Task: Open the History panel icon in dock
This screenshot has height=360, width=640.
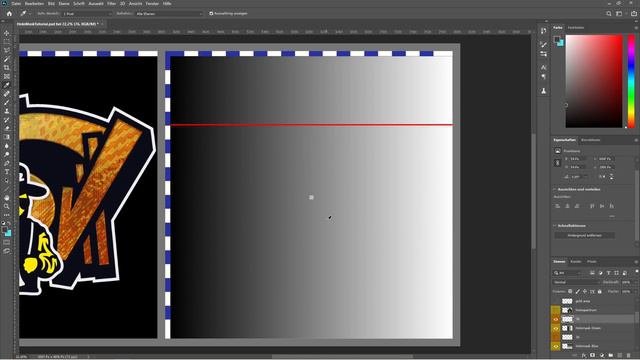Action: pos(543,31)
